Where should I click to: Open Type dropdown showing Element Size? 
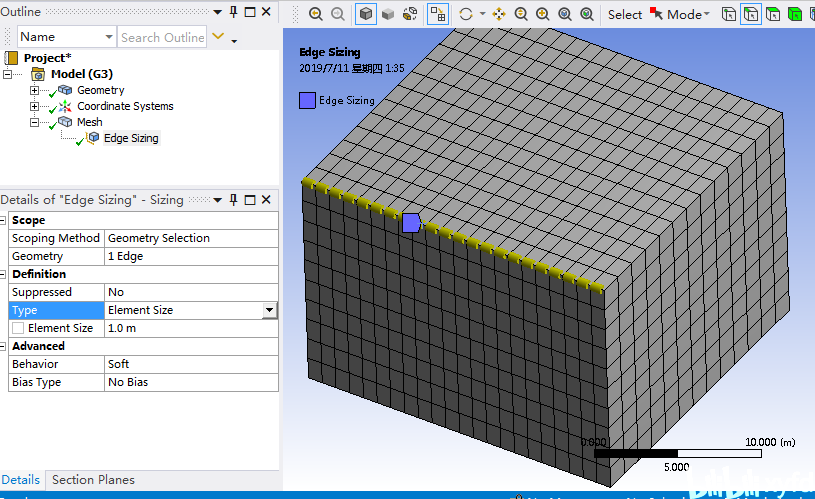[269, 310]
